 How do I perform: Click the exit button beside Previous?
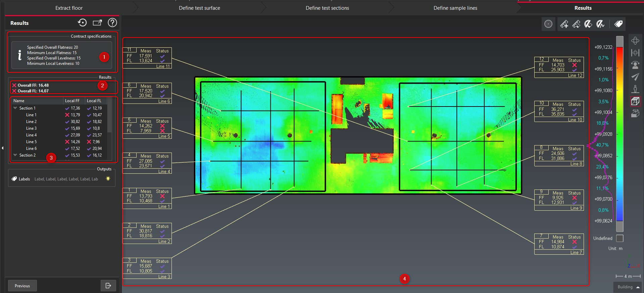(x=108, y=286)
